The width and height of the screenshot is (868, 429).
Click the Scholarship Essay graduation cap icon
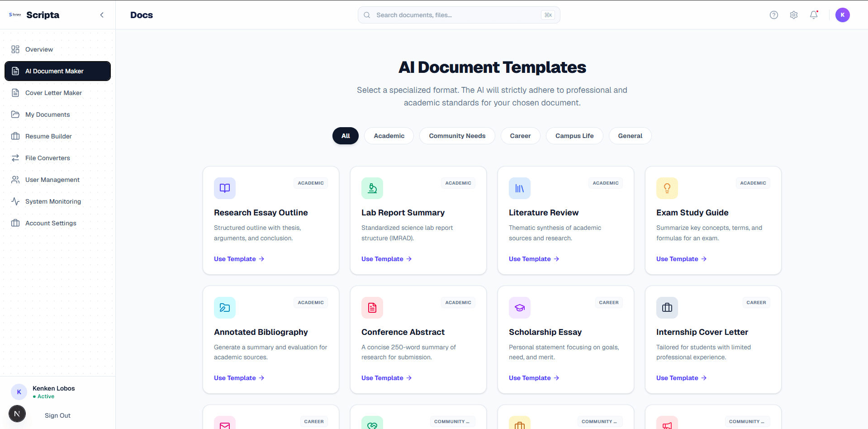coord(520,308)
